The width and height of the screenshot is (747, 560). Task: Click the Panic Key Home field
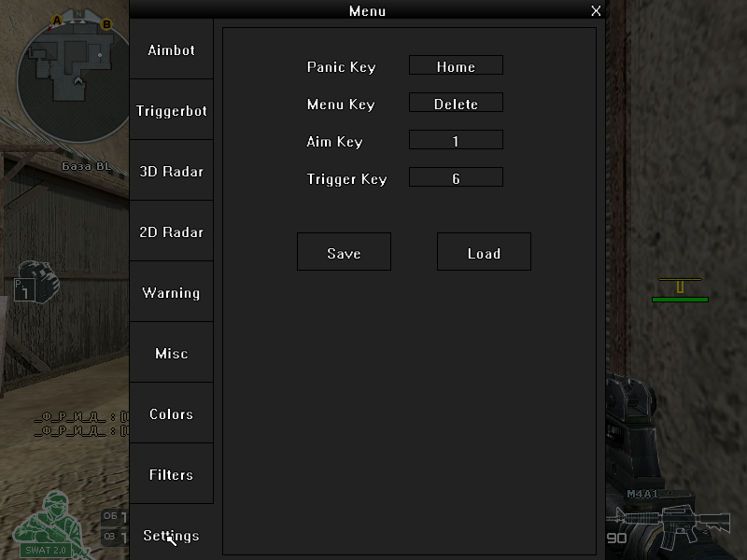456,65
